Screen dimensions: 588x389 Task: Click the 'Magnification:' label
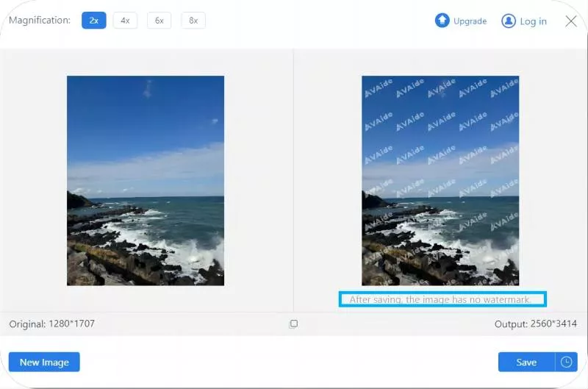coord(40,21)
